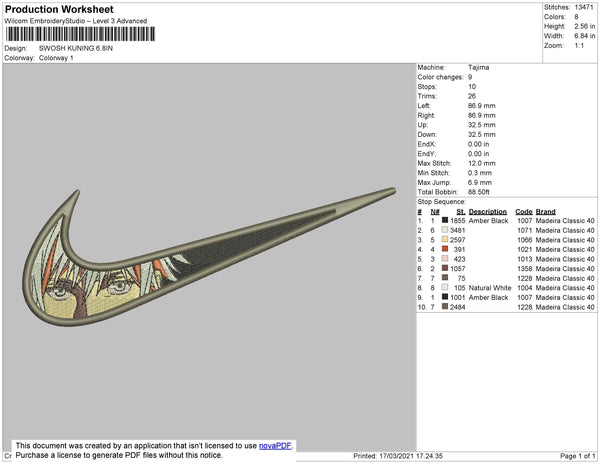Click the Amber Black swatch in stop 1
The image size is (600, 464).
(x=444, y=221)
